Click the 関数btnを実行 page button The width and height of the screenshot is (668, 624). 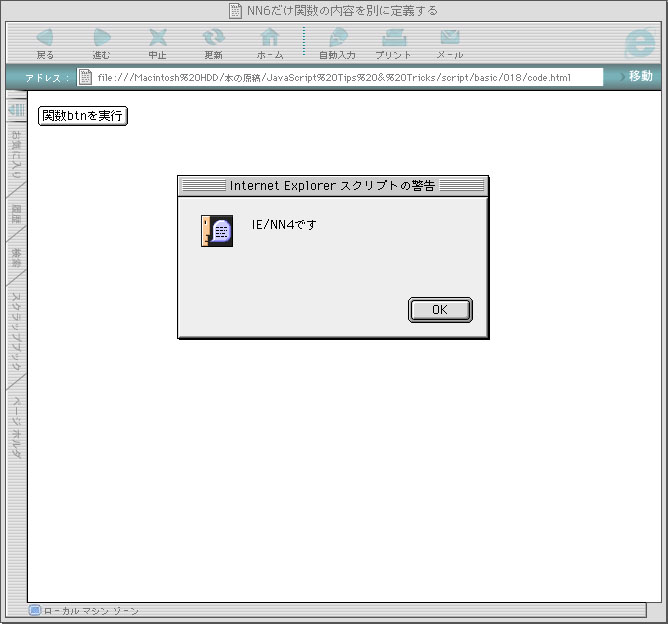tap(83, 116)
